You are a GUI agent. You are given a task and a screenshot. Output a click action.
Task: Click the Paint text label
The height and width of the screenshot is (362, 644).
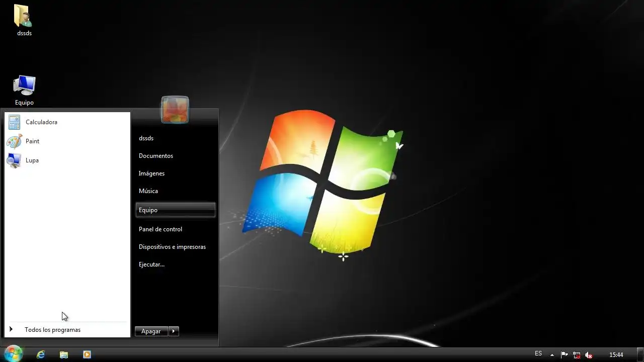click(x=32, y=141)
